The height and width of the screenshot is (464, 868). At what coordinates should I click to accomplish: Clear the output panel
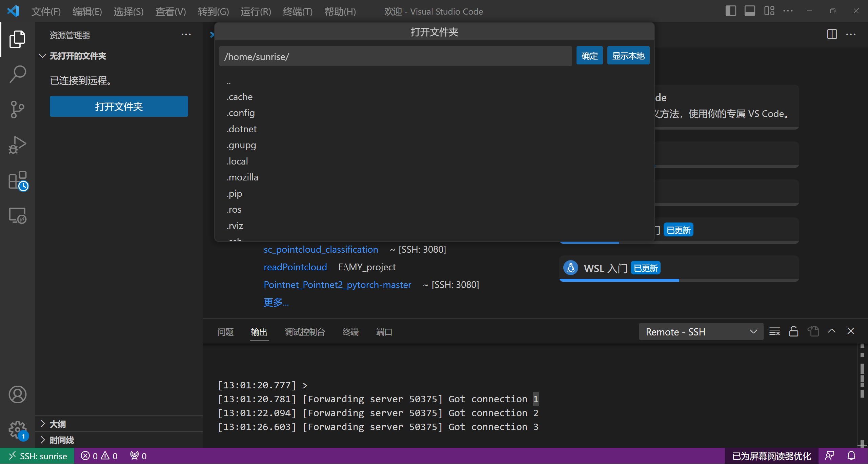tap(774, 331)
